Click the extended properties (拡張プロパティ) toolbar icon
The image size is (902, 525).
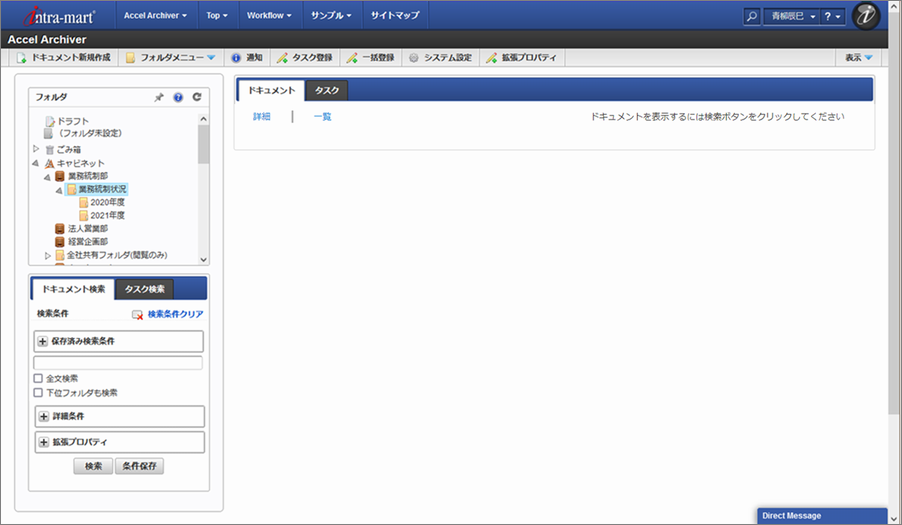(x=491, y=58)
